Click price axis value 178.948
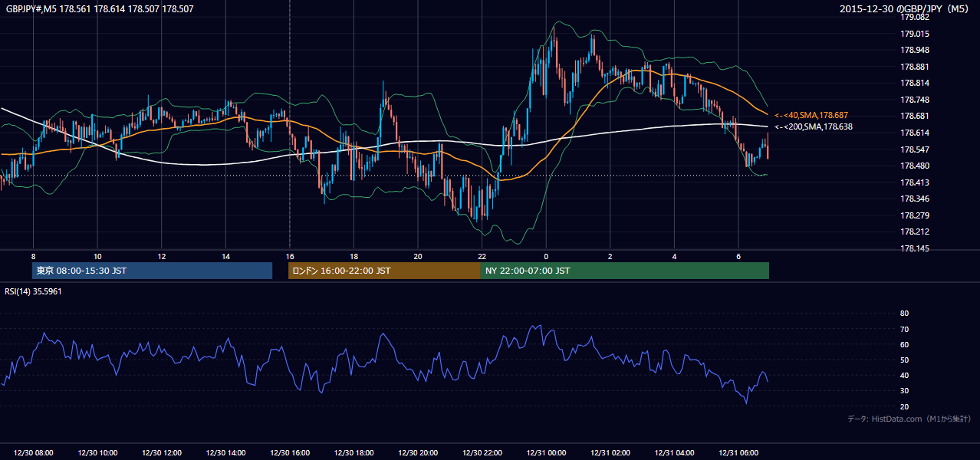The image size is (980, 460). click(915, 50)
